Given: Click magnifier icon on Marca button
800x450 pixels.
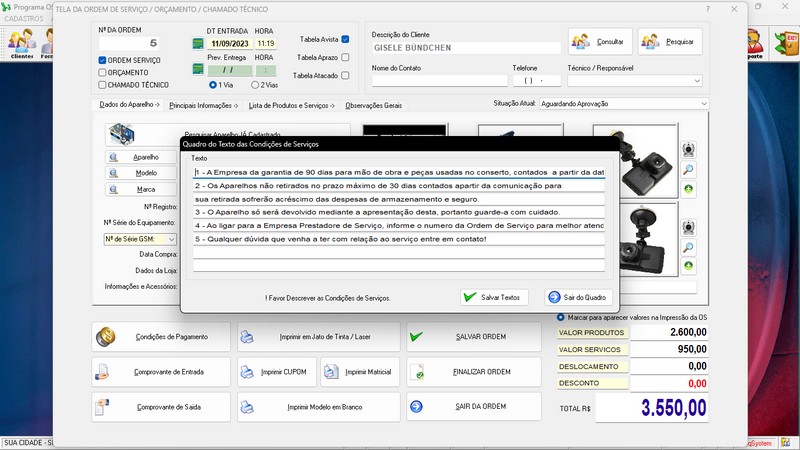Looking at the screenshot, I should [114, 189].
